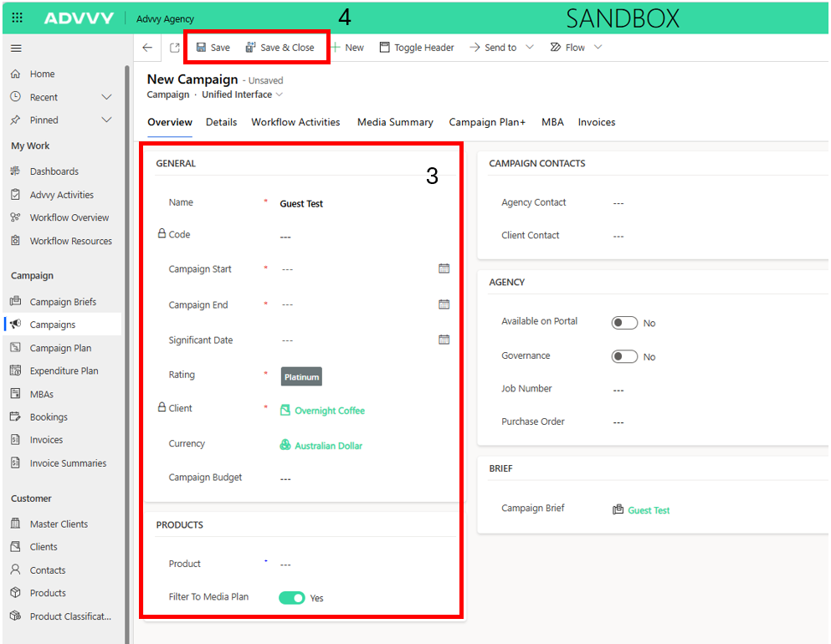
Task: Open the Overnight Coffee client link
Action: coord(329,411)
